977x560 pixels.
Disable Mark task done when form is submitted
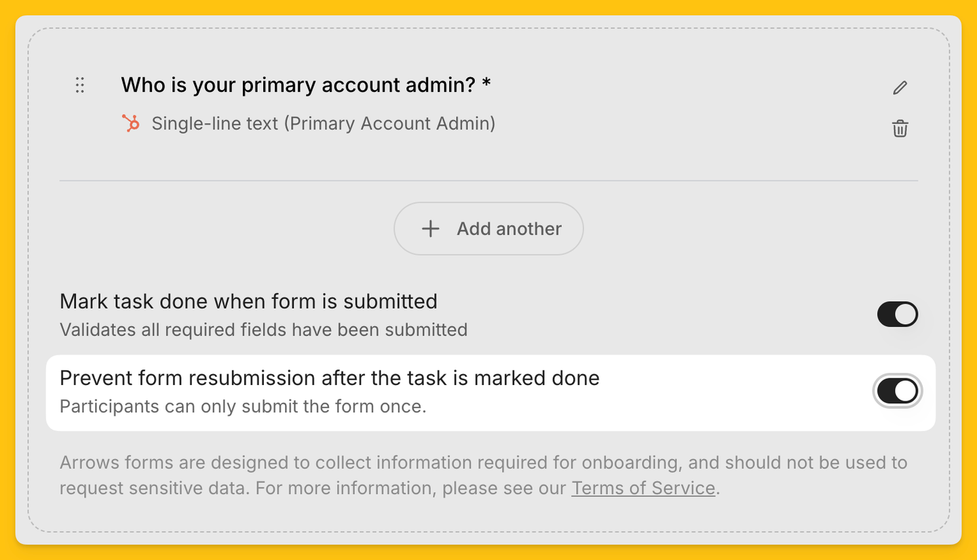(x=898, y=315)
